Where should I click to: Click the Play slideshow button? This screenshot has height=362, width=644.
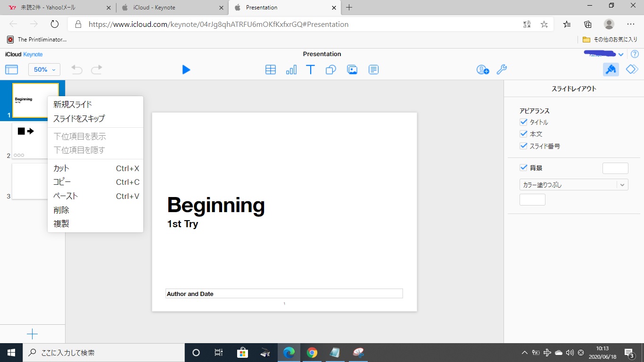point(186,70)
